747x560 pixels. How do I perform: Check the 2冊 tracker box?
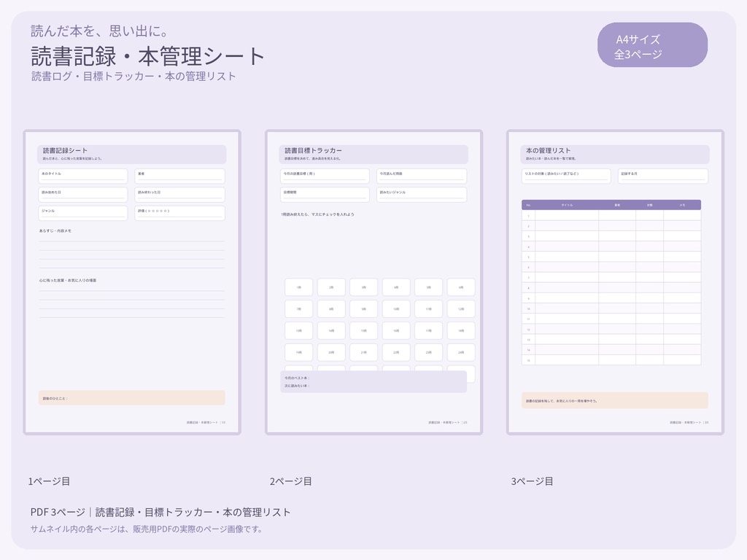point(331,287)
